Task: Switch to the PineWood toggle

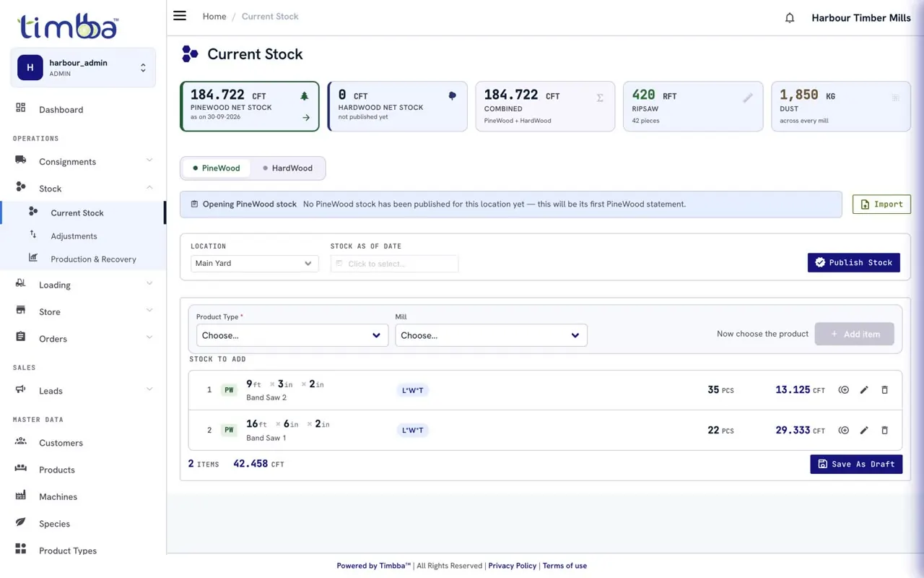Action: [216, 168]
